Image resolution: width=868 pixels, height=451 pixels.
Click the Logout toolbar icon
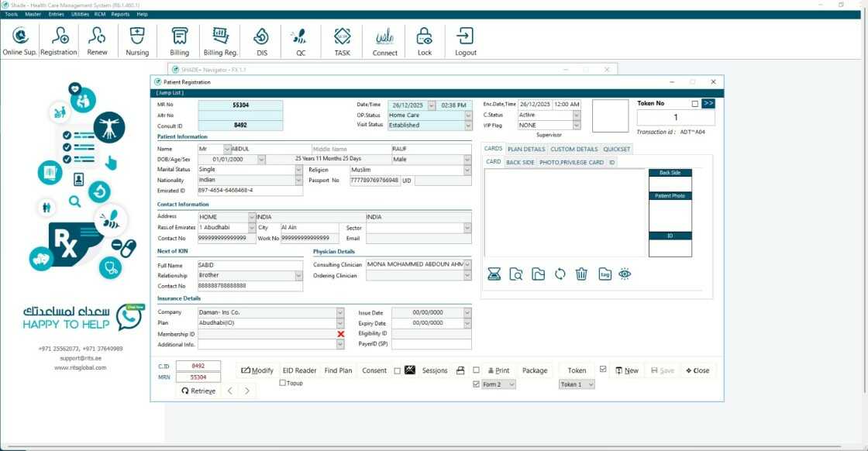(466, 42)
